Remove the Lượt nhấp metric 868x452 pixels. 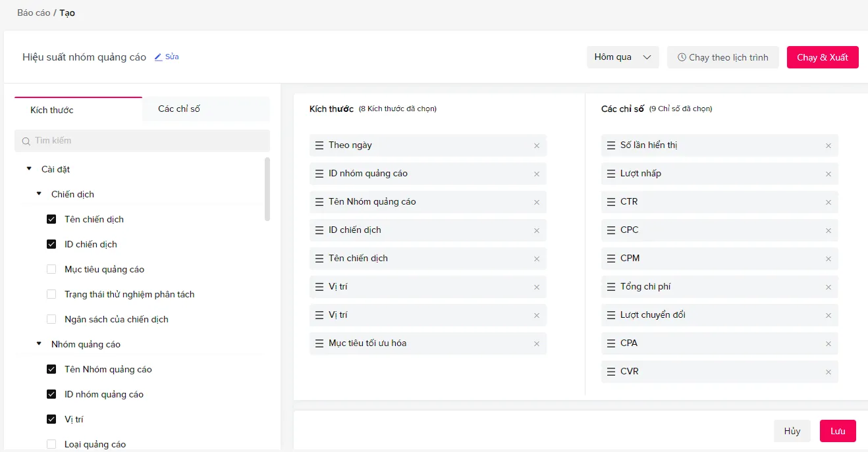828,174
